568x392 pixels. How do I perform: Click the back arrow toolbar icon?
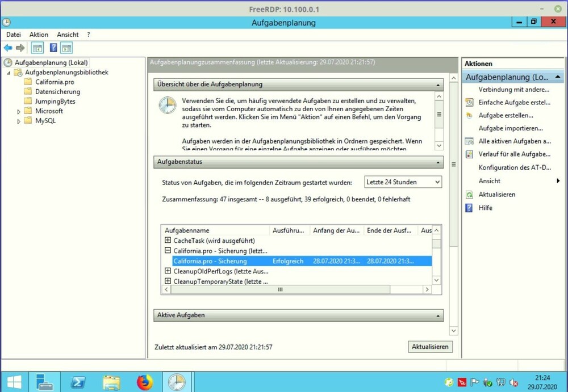point(8,48)
